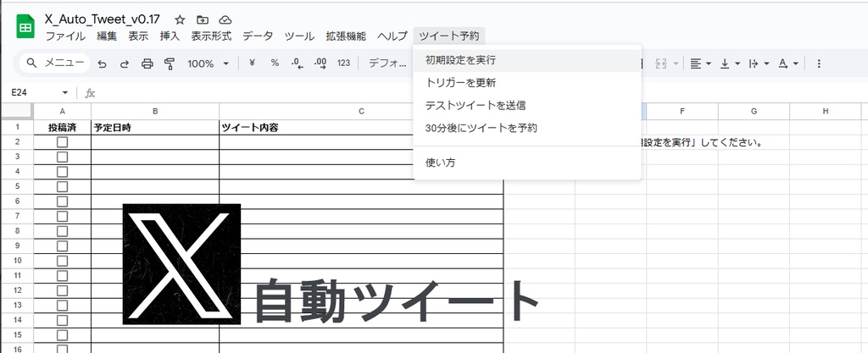This screenshot has width=868, height=353.
Task: Open the ヘルプ menu
Action: point(392,36)
